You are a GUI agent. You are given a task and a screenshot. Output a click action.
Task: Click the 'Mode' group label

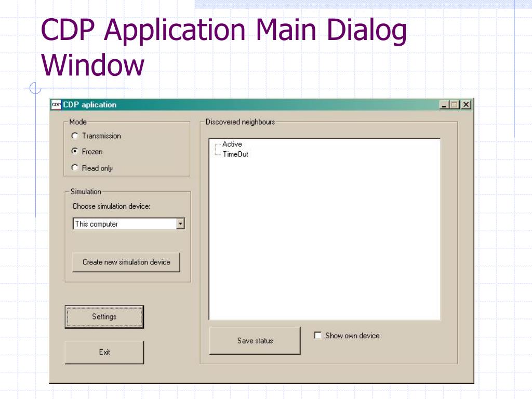tap(78, 122)
